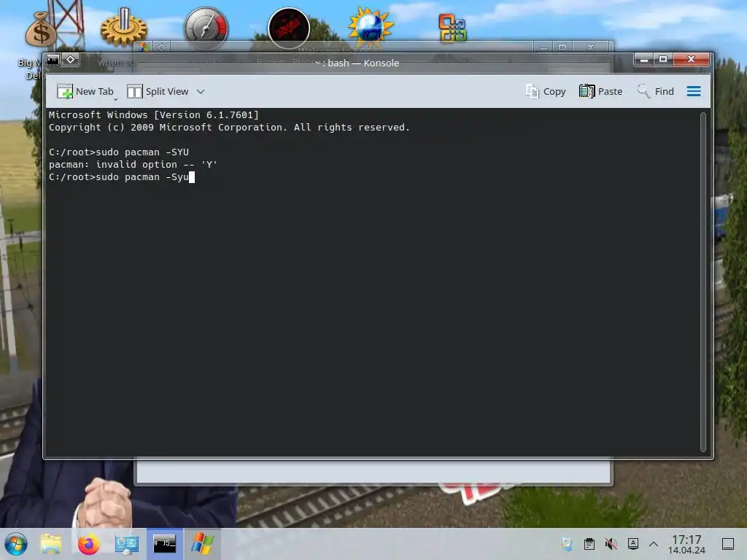Click the Konsole window menu terminal icon

53,60
